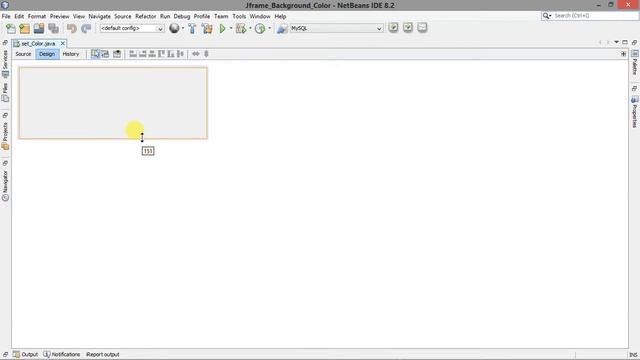Click the second SQL toolbar icon after MySQL

coord(408,27)
